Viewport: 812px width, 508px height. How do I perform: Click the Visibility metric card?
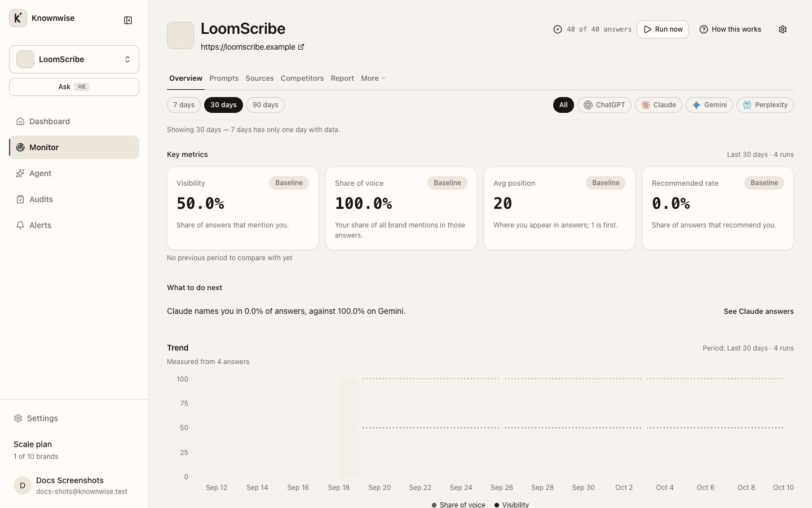[242, 208]
